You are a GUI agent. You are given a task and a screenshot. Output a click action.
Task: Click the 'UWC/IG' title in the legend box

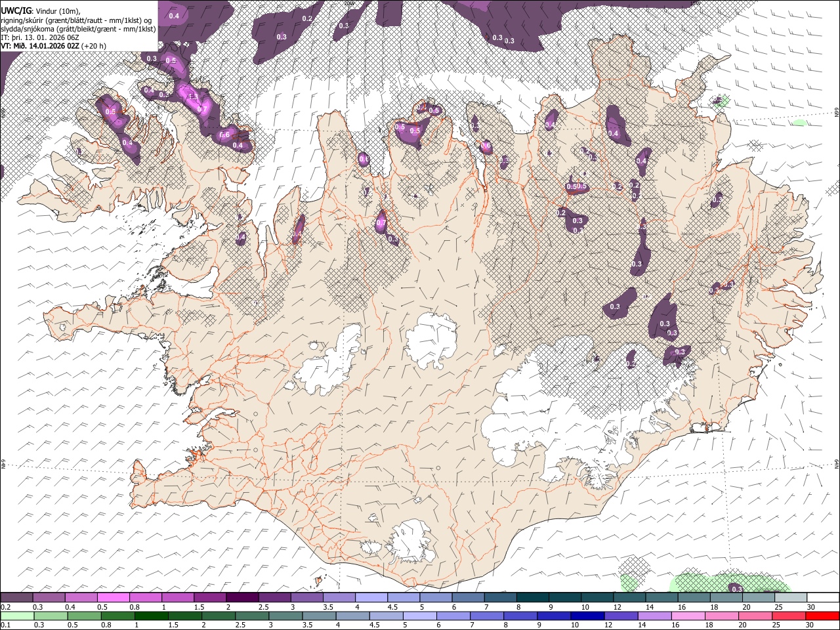click(16, 10)
